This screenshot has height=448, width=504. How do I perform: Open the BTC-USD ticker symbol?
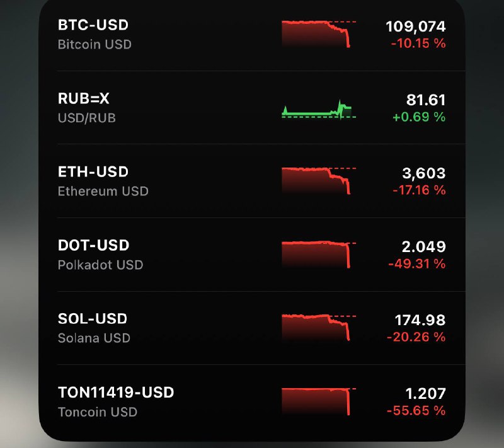point(93,26)
